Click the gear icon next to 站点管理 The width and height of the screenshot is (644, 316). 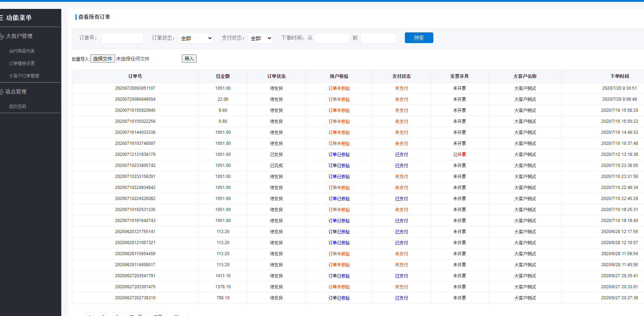click(x=2, y=92)
